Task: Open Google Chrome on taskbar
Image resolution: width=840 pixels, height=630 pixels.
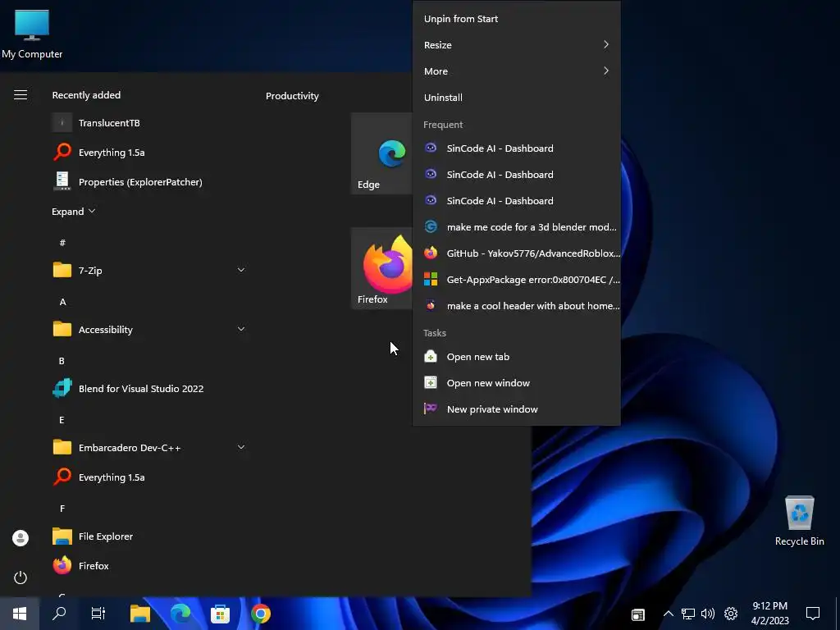Action: pos(260,614)
